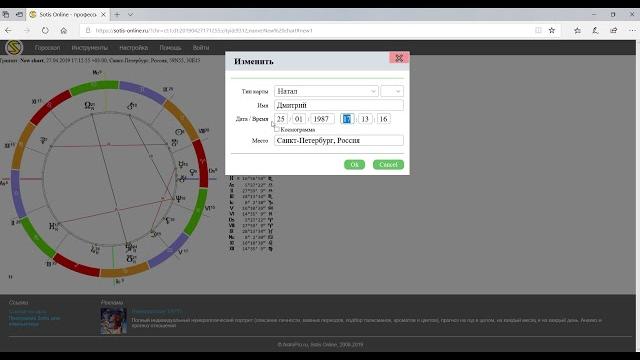Screen dimensions: 640x360
Task: Click the add notes pen icon
Action: tap(596, 30)
